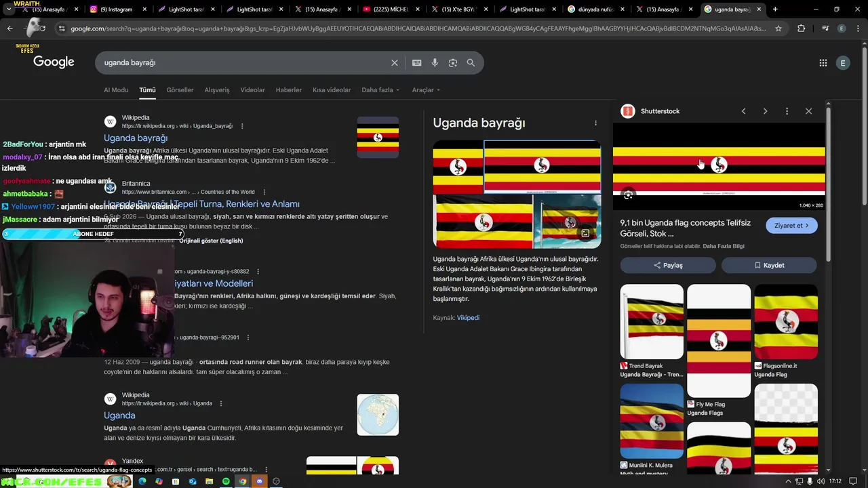Expand the Araçlar tools dropdown
Viewport: 868px width, 488px height.
pos(426,90)
